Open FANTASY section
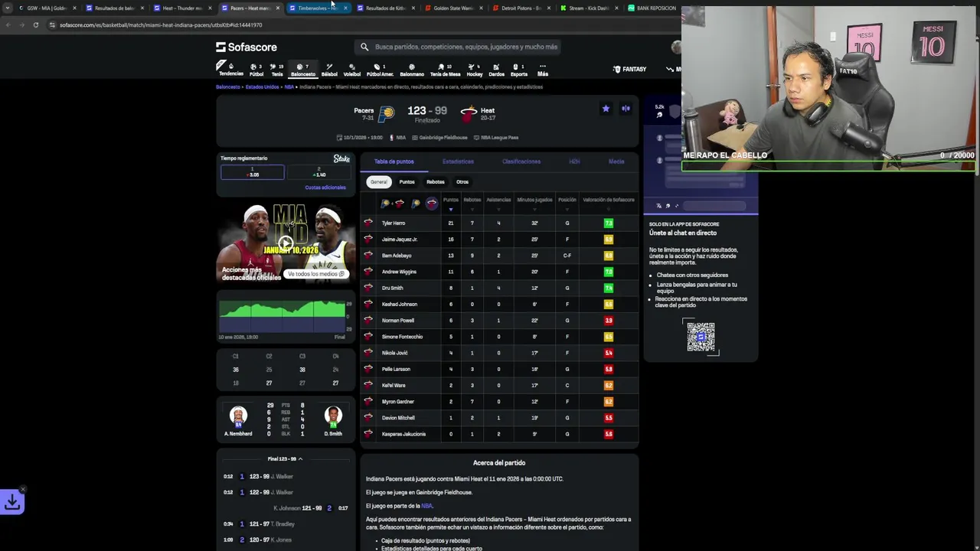Viewport: 980px width, 551px height. click(x=630, y=69)
